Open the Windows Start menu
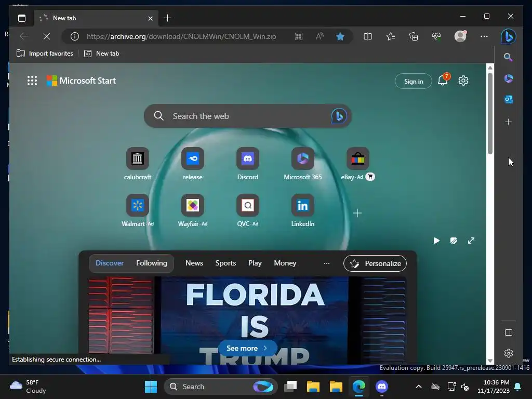The width and height of the screenshot is (532, 399). 151,387
